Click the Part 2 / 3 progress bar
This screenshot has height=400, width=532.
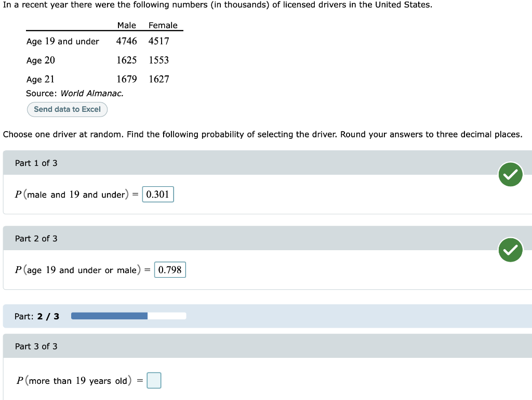[x=129, y=316]
